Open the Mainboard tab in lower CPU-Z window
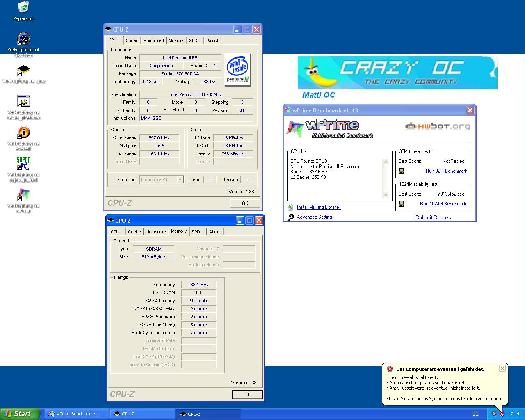This screenshot has width=525, height=420. (156, 232)
